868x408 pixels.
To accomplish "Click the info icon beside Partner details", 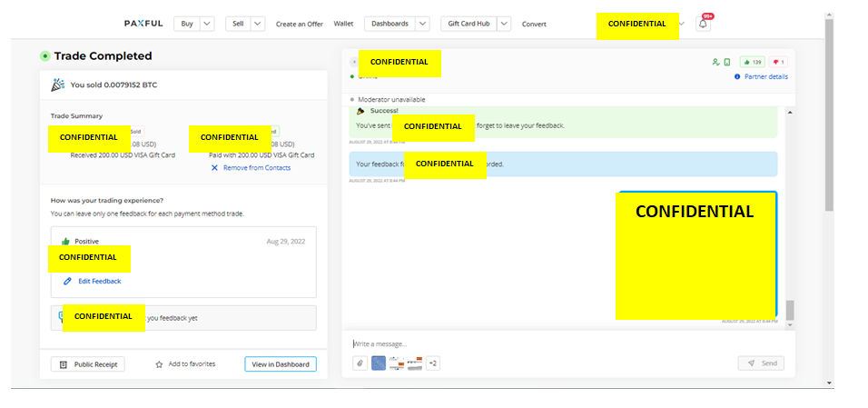I will coord(737,76).
